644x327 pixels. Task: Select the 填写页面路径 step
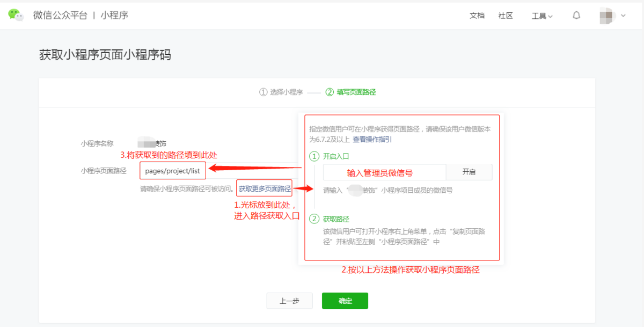point(351,92)
